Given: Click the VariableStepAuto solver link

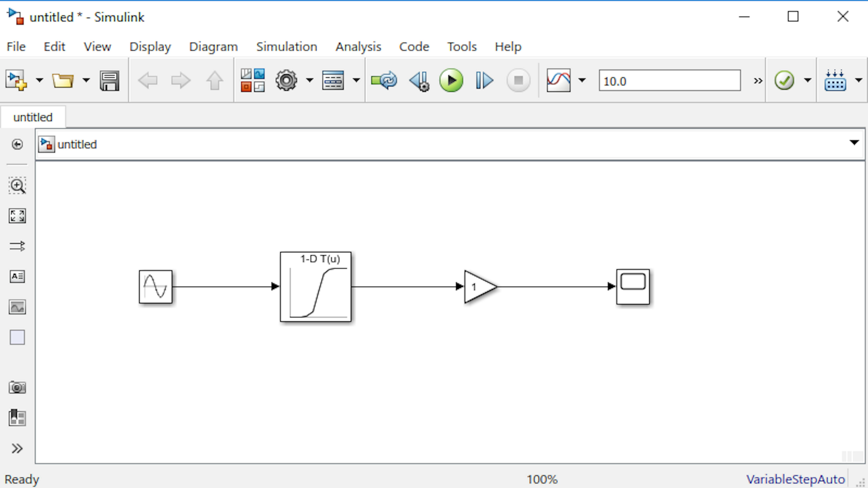Looking at the screenshot, I should pyautogui.click(x=796, y=479).
